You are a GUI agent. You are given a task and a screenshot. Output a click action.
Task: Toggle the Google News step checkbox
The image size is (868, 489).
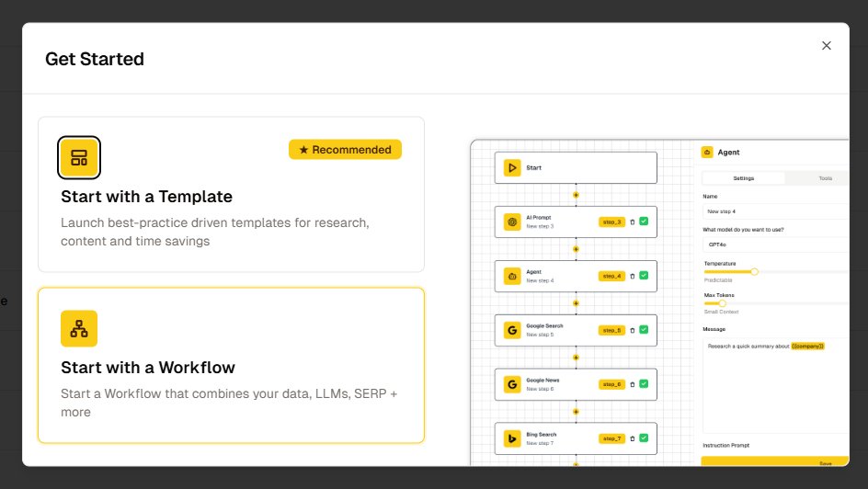(644, 383)
